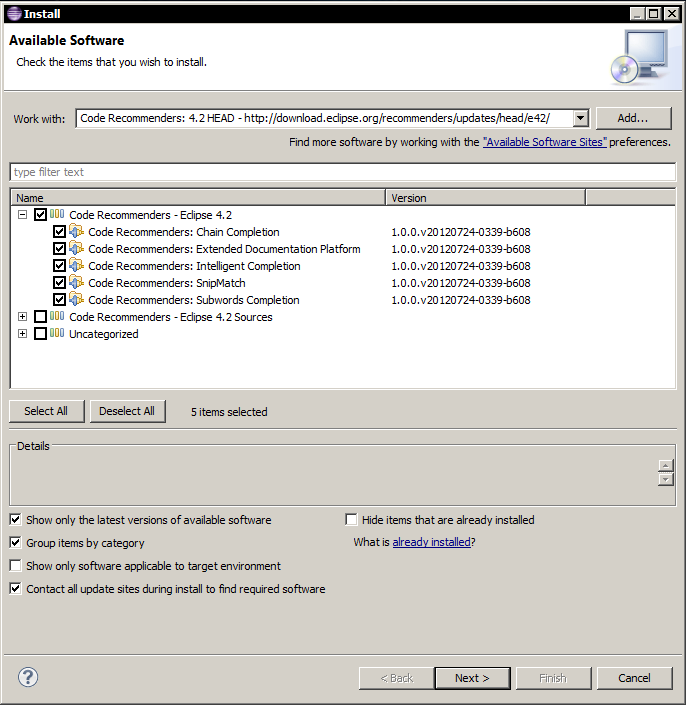This screenshot has height=705, width=686.
Task: Uncheck Extended Documentation Platform checkbox
Action: click(x=59, y=249)
